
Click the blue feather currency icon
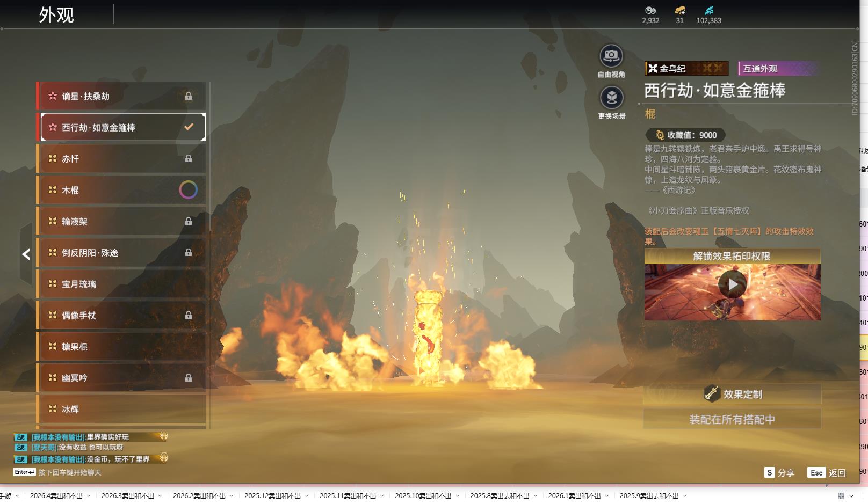tap(709, 10)
